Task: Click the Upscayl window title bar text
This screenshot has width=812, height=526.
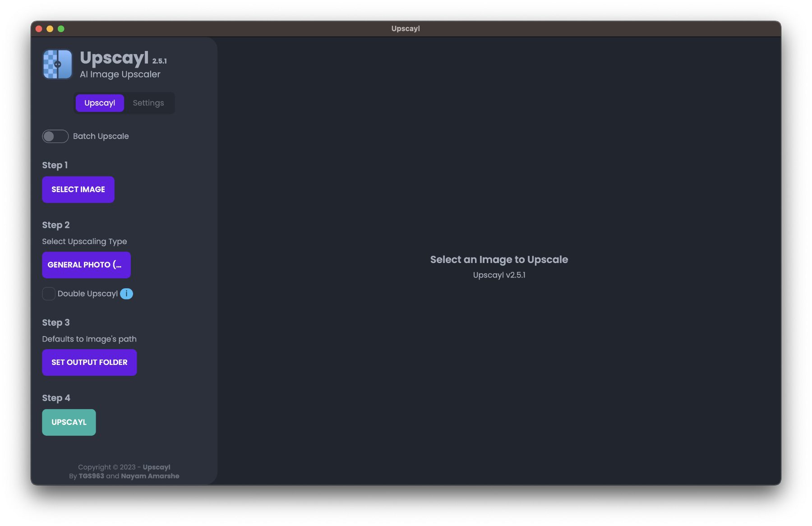Action: tap(406, 28)
